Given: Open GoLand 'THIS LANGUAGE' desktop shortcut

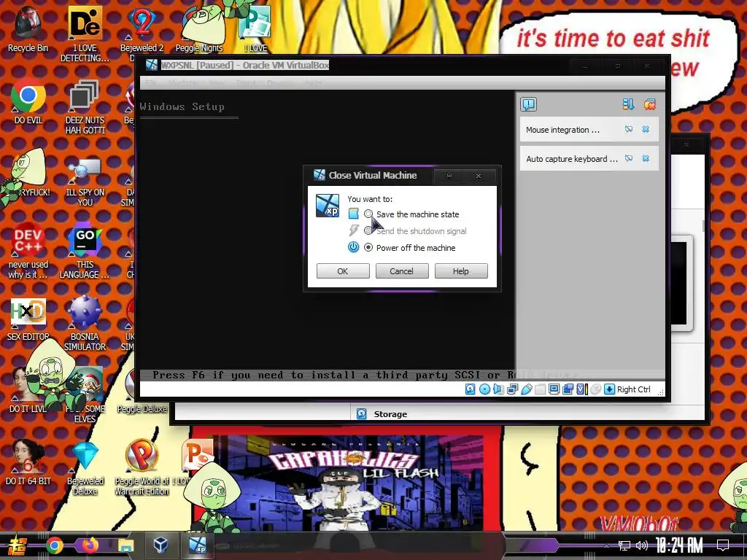Looking at the screenshot, I should point(85,251).
